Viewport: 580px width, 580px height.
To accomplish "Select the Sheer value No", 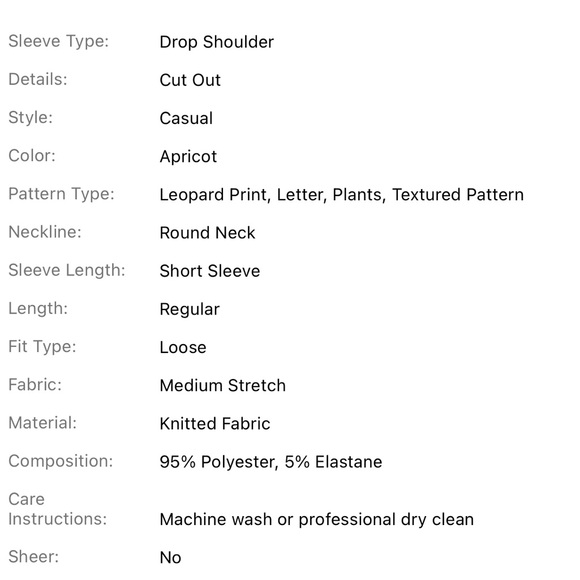I will pos(171,557).
